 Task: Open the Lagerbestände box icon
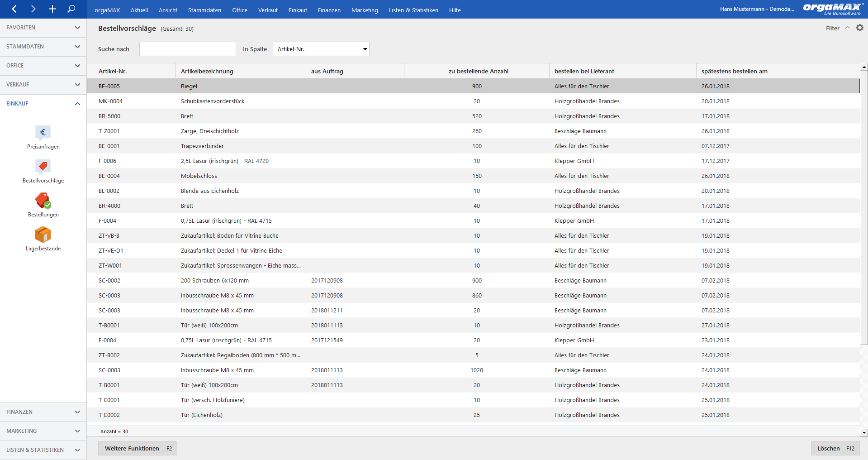43,235
